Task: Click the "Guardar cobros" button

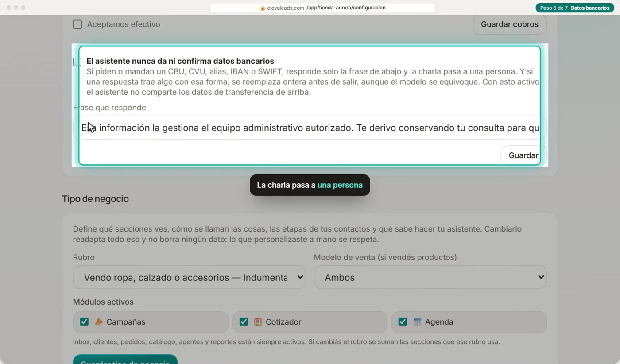Action: tap(510, 24)
